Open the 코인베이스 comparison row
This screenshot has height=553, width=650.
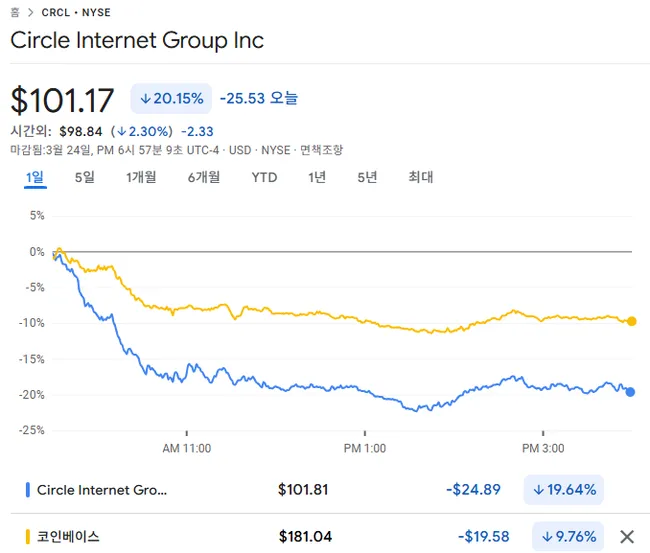point(68,537)
